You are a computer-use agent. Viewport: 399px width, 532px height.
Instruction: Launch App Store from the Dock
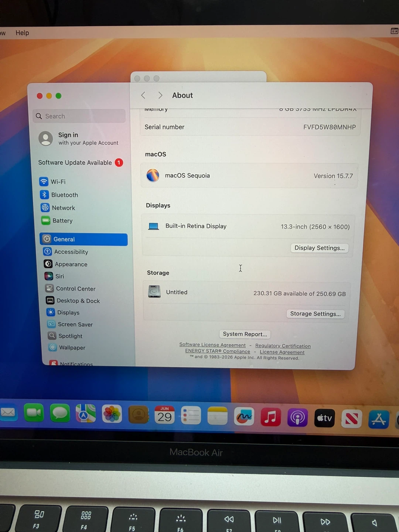[x=379, y=420]
